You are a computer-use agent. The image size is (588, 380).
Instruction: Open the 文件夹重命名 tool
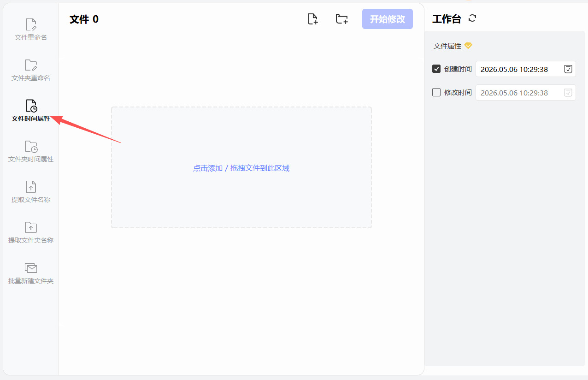pos(31,71)
